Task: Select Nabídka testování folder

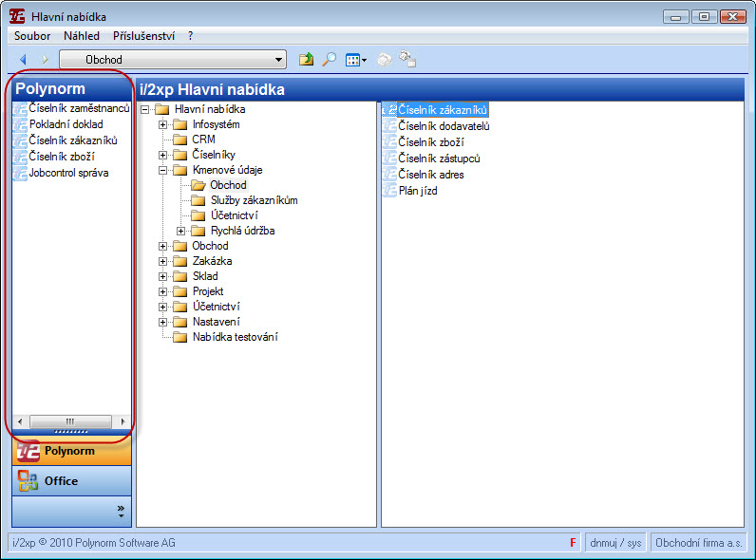Action: click(236, 337)
